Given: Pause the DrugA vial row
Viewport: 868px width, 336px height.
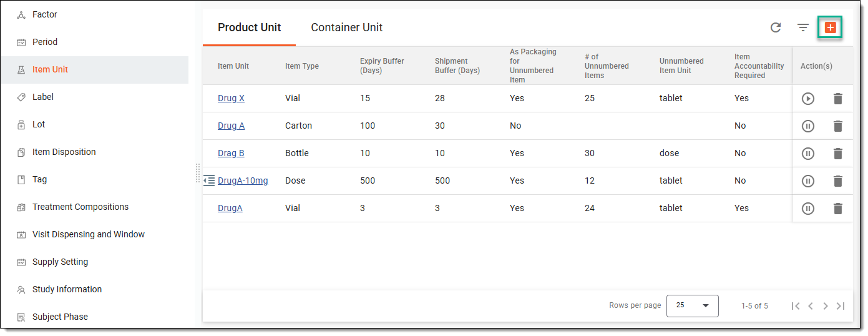Looking at the screenshot, I should pos(808,209).
